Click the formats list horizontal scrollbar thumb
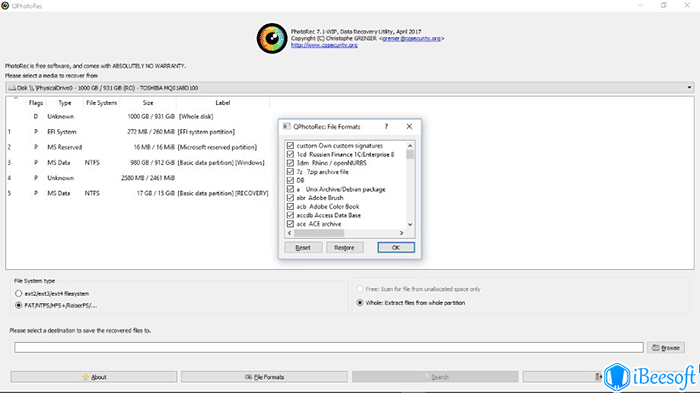The image size is (700, 393). click(x=319, y=233)
